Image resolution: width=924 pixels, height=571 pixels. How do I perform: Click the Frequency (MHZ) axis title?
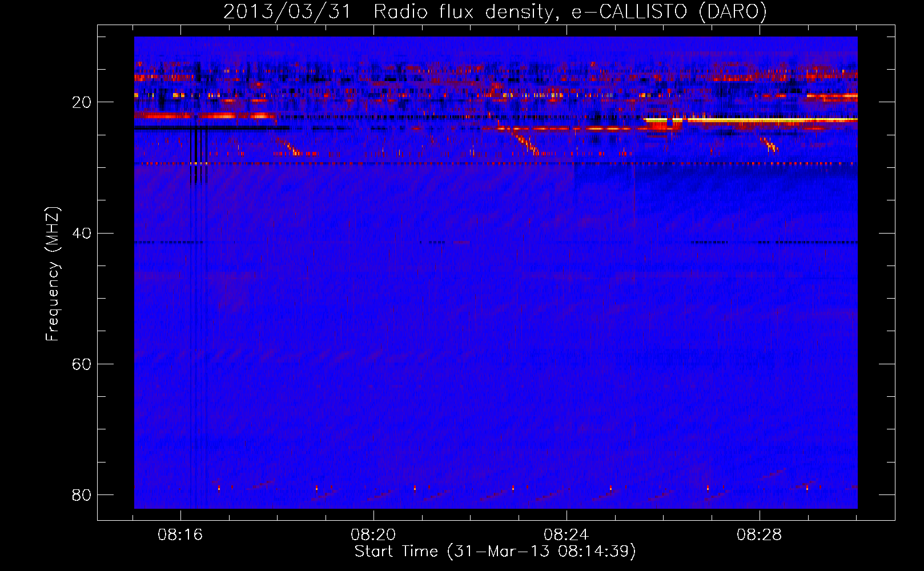click(53, 274)
